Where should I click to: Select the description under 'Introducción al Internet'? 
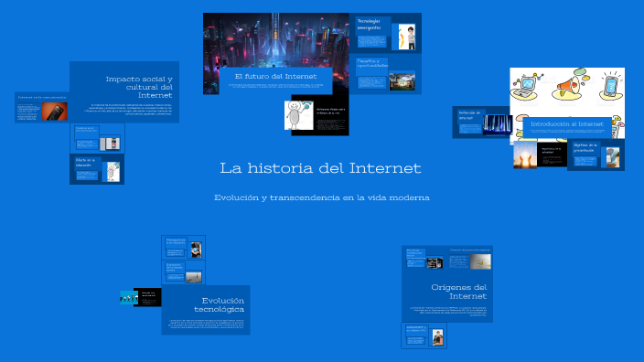(x=567, y=131)
